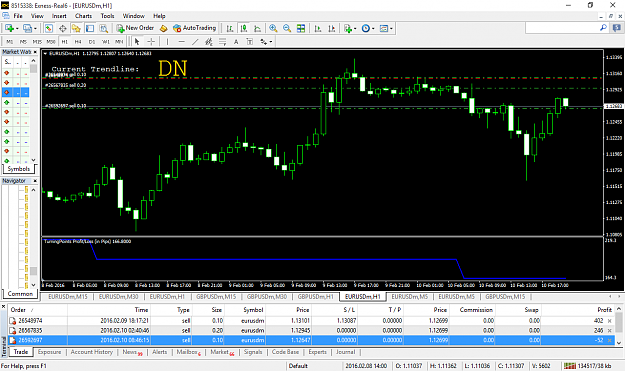Switch timeframe to D1

pos(92,41)
